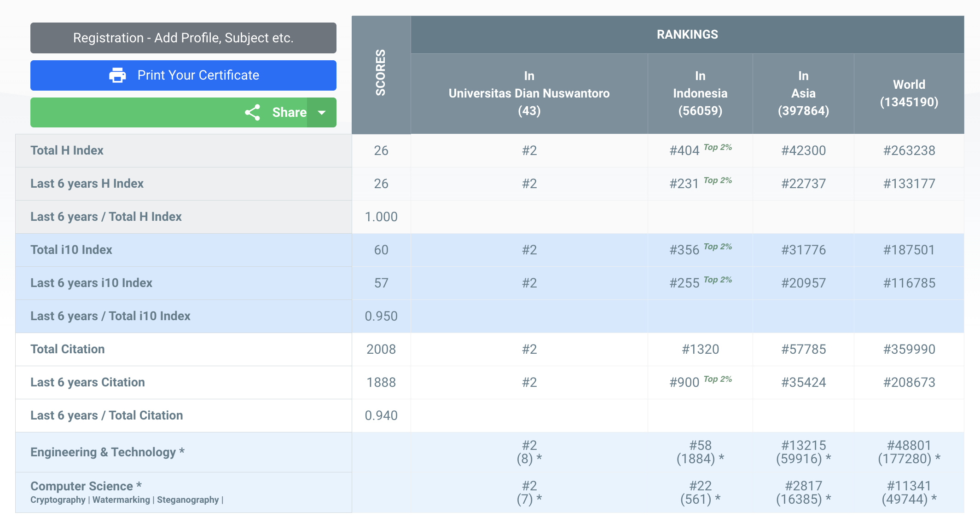Click the Total i10 Index row label
The image size is (980, 529).
(x=71, y=250)
